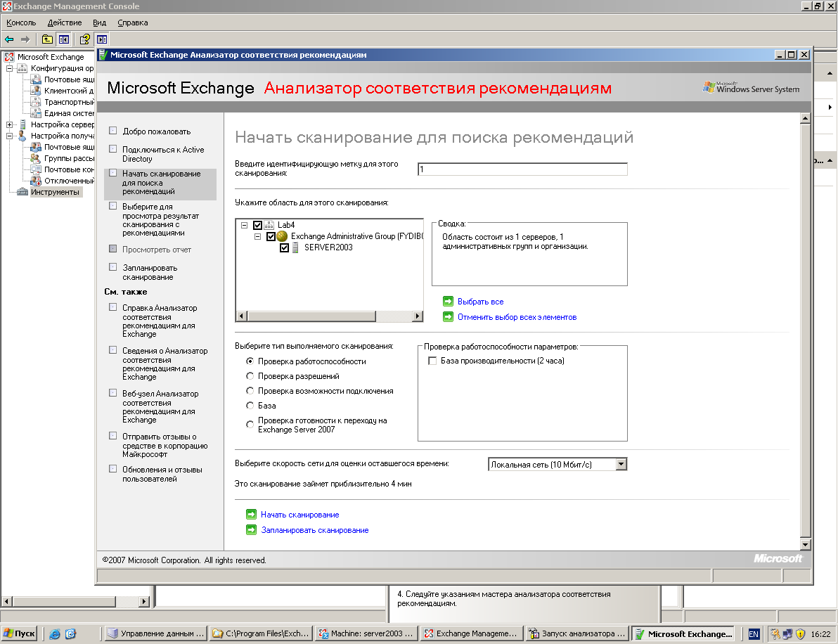Click scope tree horizontal scrollbar right arrow
This screenshot has height=644, width=838.
pyautogui.click(x=418, y=316)
